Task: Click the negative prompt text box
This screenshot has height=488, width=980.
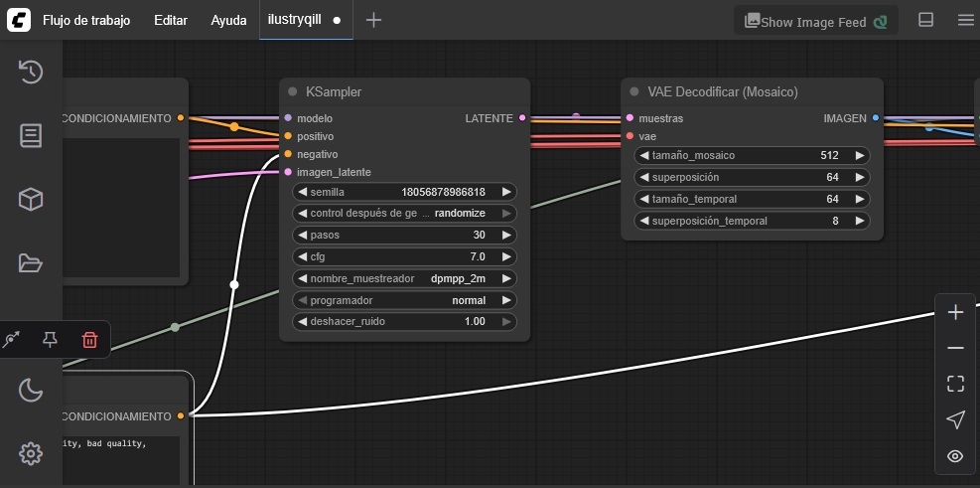Action: coord(120,460)
